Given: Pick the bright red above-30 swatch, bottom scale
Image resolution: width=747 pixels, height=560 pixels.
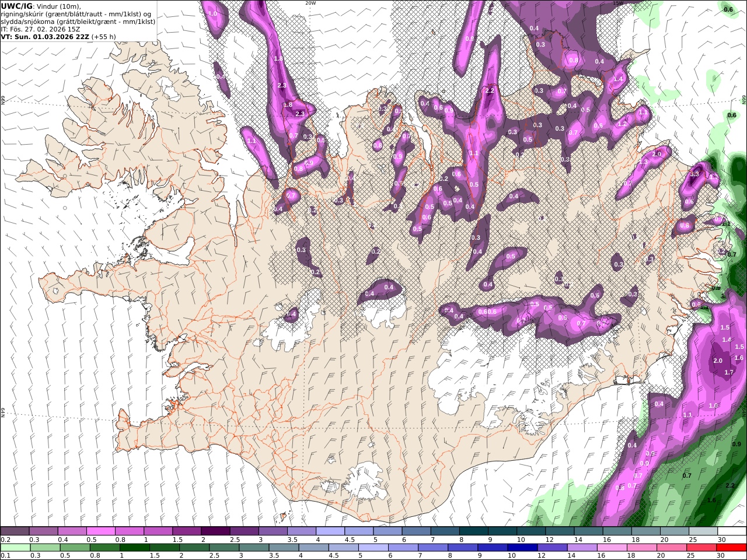Looking at the screenshot, I should click(x=731, y=548).
